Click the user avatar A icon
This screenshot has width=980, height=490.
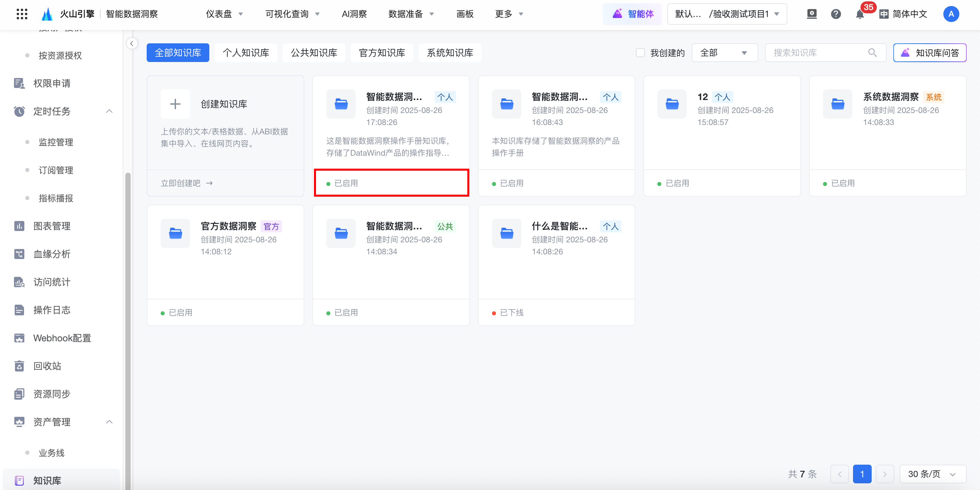pos(951,14)
